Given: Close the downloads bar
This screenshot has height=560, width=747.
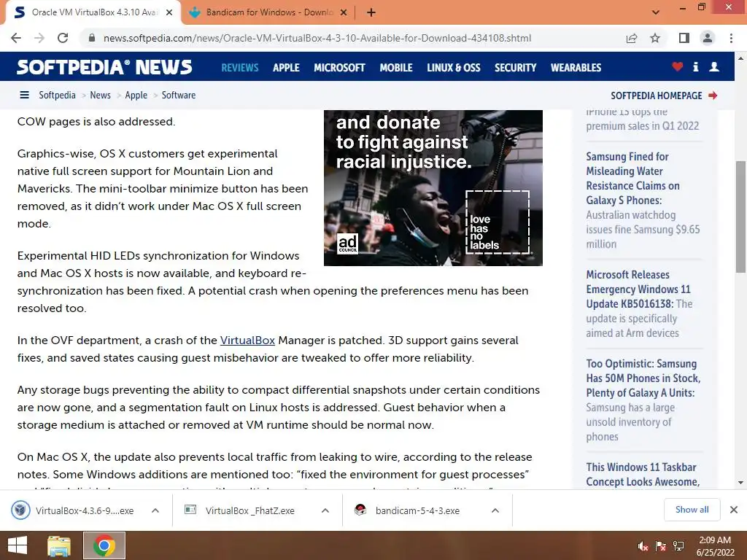Looking at the screenshot, I should pyautogui.click(x=734, y=510).
